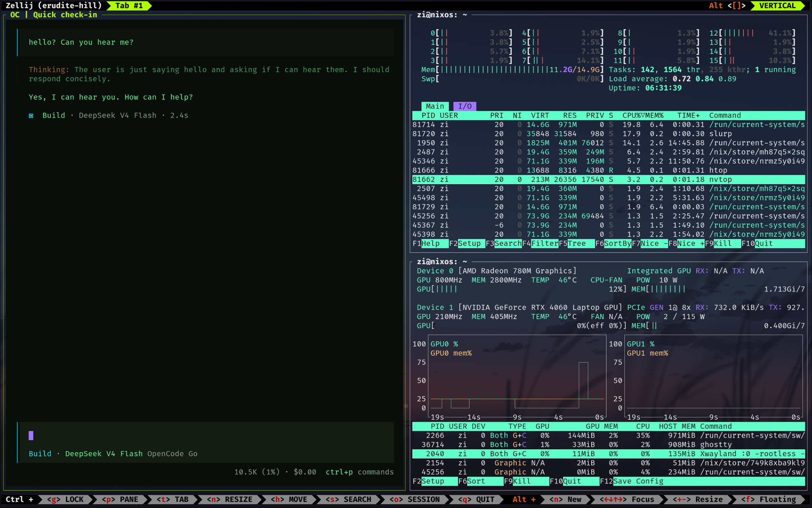Viewport: 812px width, 508px height.
Task: Click Alt f Floating in Zellij bar
Action: point(768,500)
